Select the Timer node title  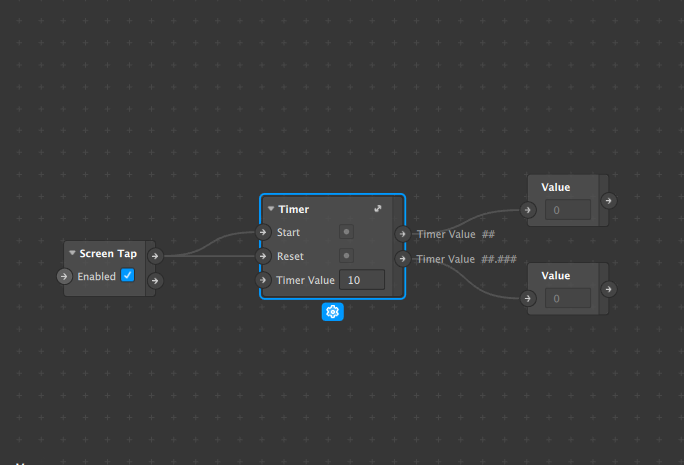coord(294,209)
